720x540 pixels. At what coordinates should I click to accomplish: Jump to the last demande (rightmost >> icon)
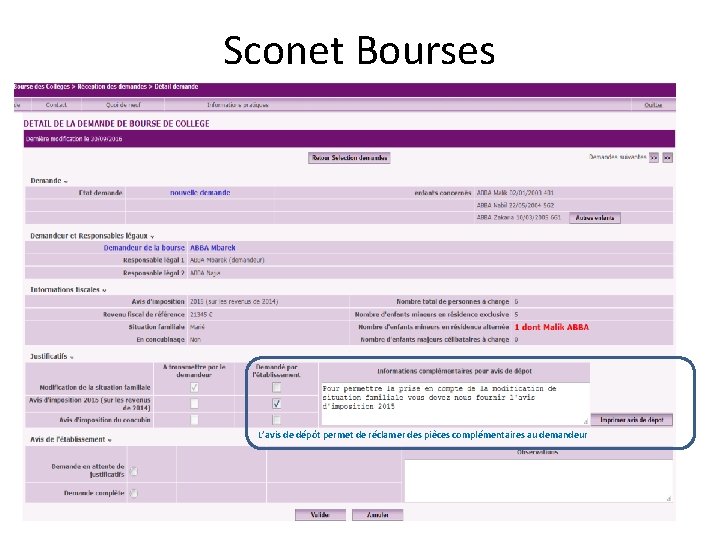[x=668, y=158]
